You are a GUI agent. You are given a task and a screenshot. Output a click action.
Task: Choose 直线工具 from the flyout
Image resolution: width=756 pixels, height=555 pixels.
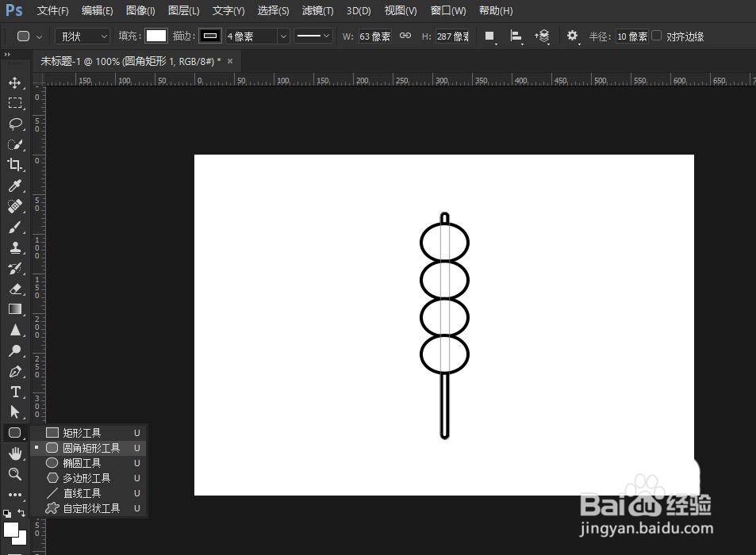(x=89, y=493)
